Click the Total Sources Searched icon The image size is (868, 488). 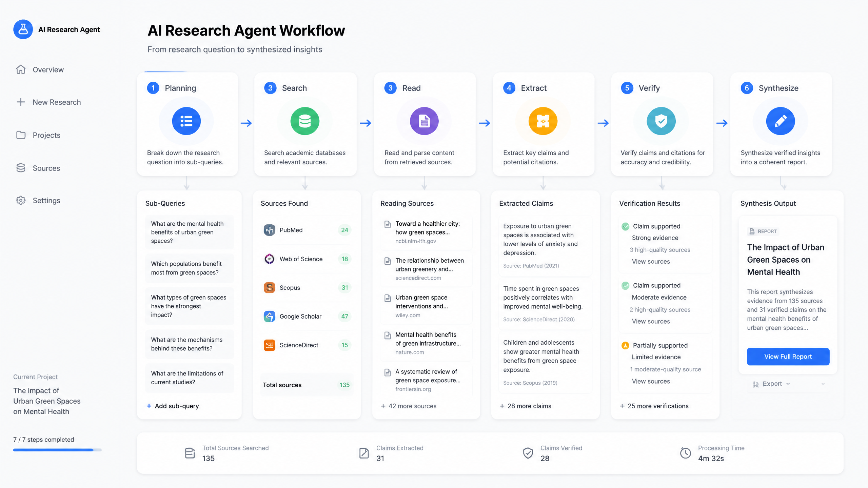190,453
